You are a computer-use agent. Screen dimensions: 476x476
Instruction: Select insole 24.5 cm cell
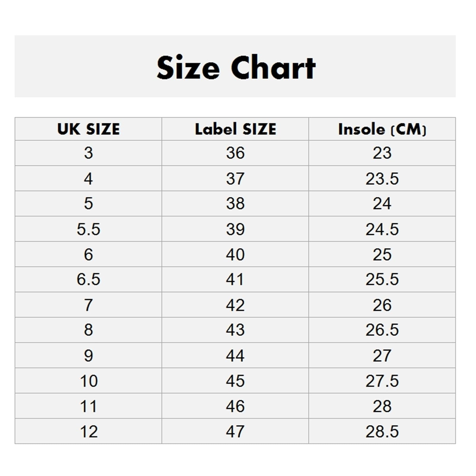pyautogui.click(x=382, y=229)
